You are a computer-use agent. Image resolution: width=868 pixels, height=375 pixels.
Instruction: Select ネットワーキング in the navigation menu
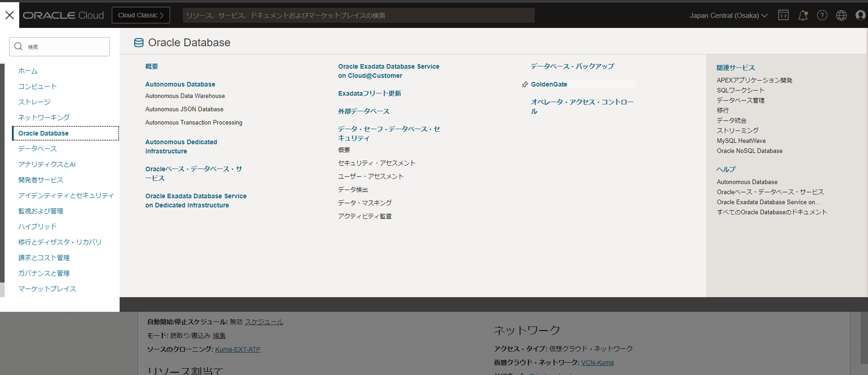coord(44,118)
